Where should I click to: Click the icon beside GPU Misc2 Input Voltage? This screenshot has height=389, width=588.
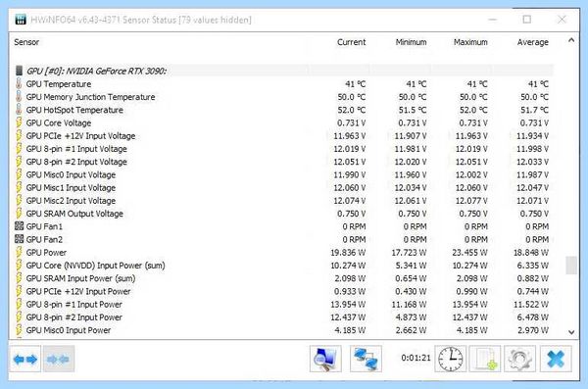[x=19, y=200]
